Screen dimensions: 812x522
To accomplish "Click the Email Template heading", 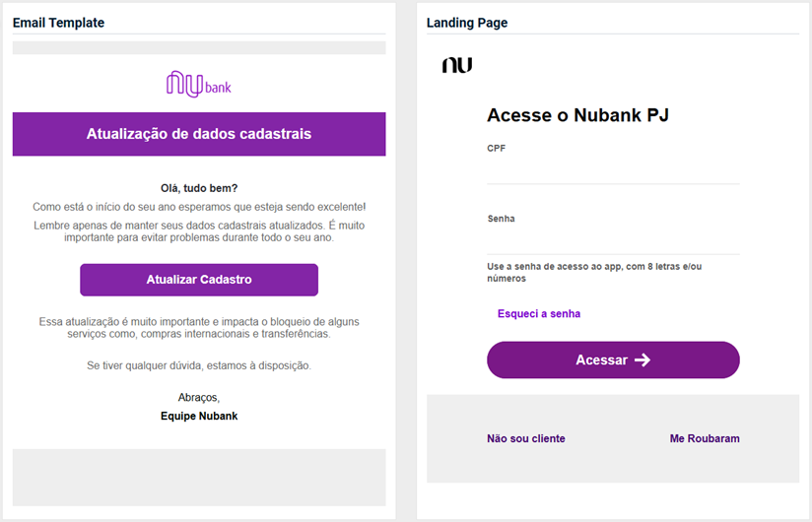I will coord(58,23).
